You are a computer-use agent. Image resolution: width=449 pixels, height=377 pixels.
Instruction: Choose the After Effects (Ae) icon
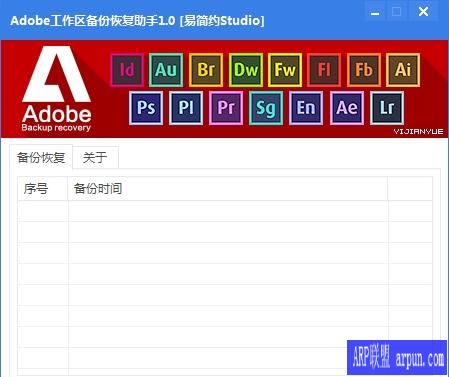click(x=347, y=108)
